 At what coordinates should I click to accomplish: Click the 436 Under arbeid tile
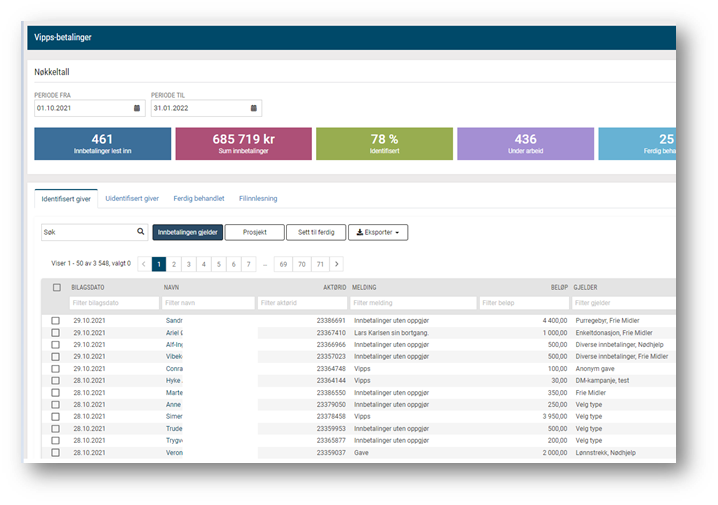coord(526,144)
